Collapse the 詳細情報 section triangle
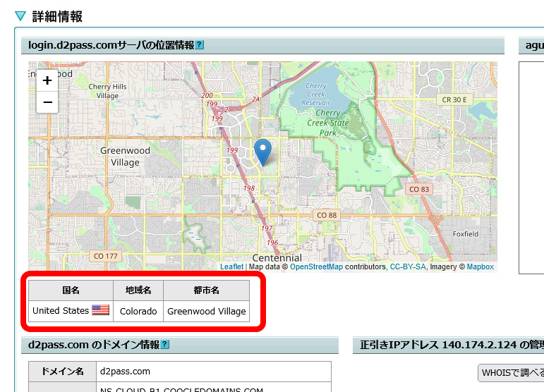Screen dimensions: 544x392 point(20,16)
